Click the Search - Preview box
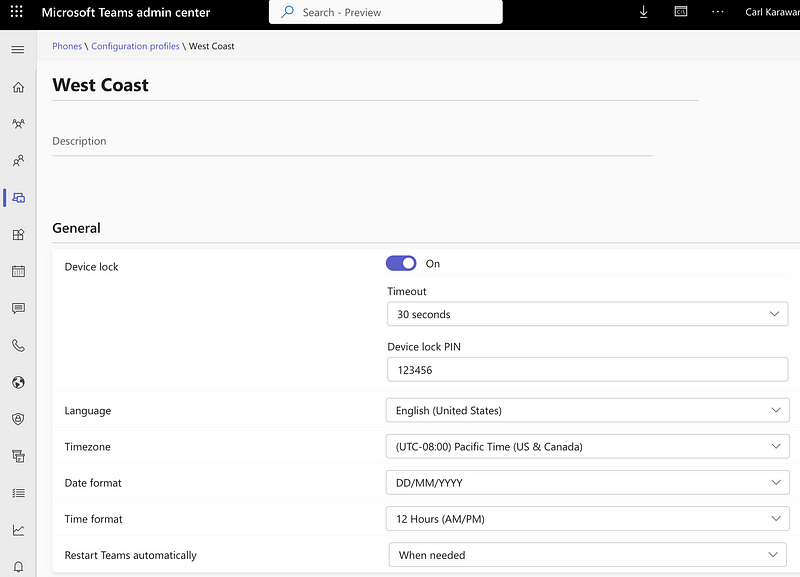Image resolution: width=800 pixels, height=577 pixels. pyautogui.click(x=385, y=12)
